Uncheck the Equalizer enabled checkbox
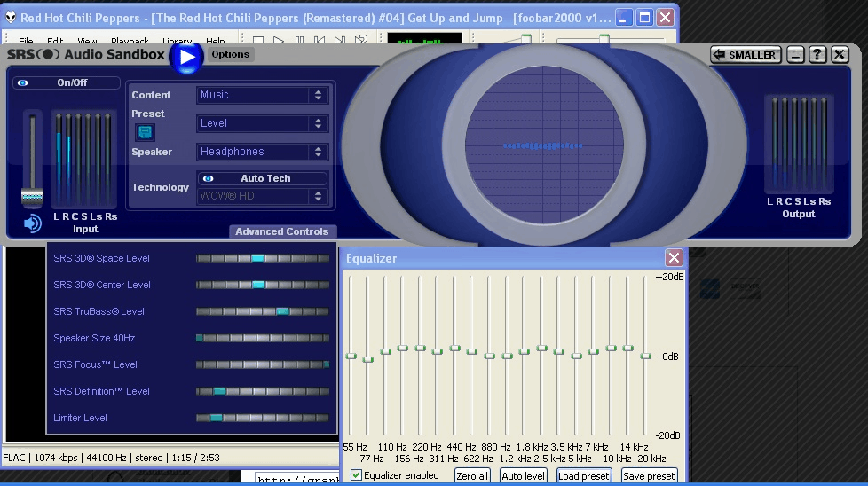The width and height of the screenshot is (868, 486). click(x=357, y=475)
